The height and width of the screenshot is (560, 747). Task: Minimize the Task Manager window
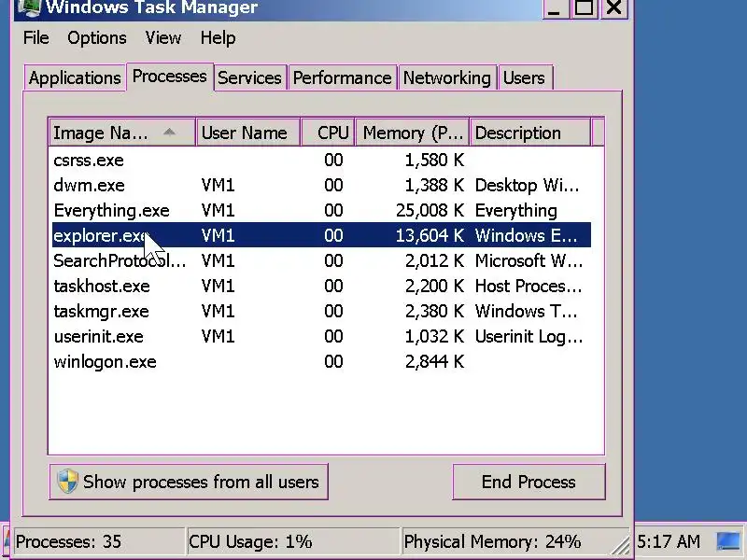tap(554, 7)
